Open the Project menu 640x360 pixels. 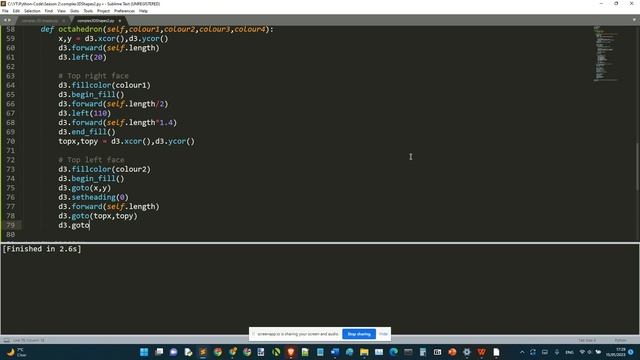[x=103, y=11]
